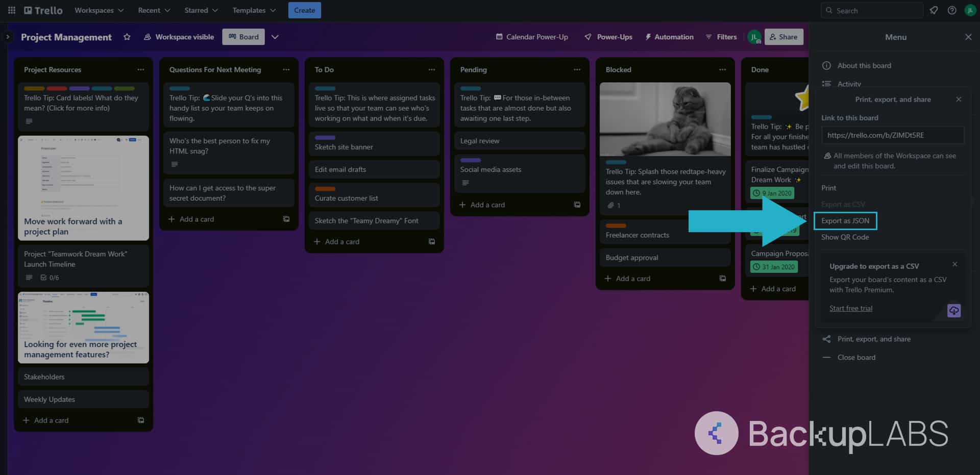
Task: Add a card to the Pending list
Action: [482, 205]
